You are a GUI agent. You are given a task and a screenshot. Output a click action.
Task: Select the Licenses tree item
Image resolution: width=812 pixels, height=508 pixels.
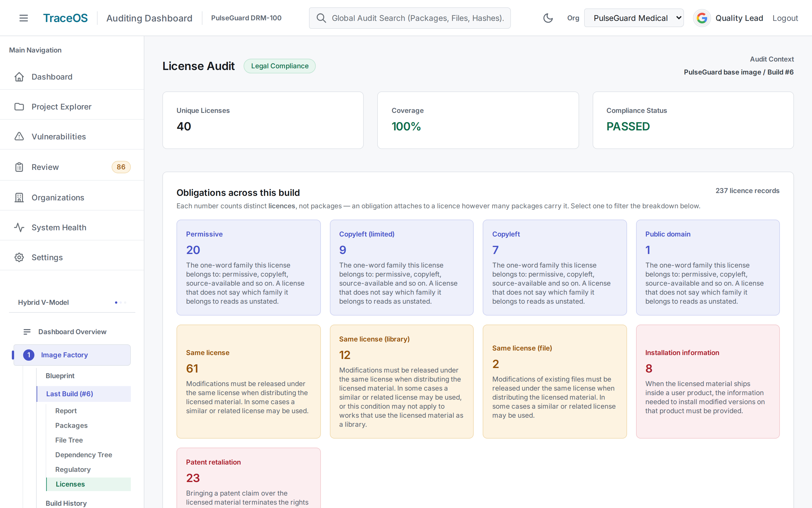[x=89, y=485]
